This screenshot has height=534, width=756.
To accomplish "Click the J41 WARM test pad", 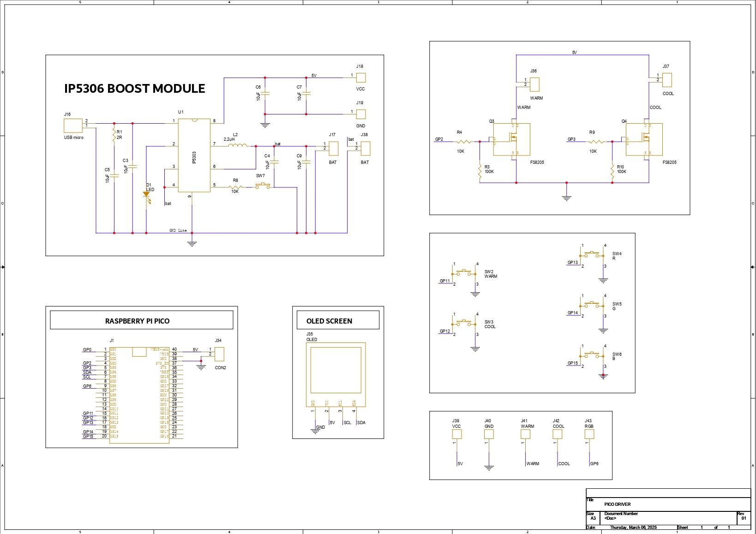I will click(525, 434).
